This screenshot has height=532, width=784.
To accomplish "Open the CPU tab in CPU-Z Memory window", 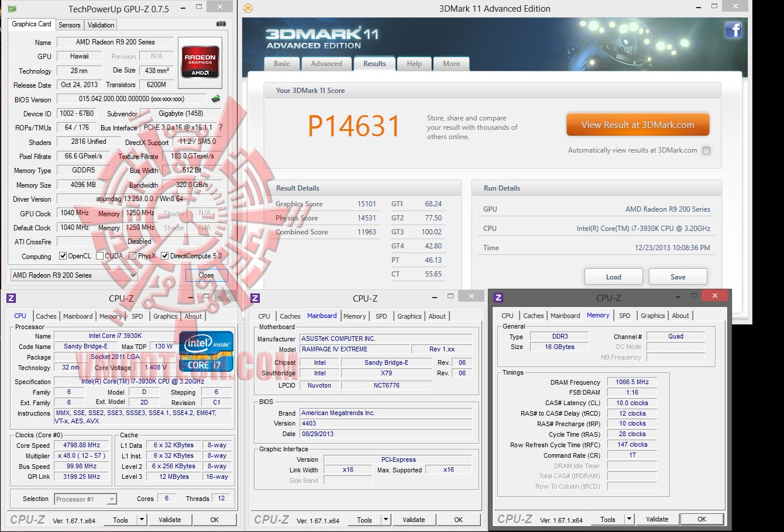I will coord(507,316).
